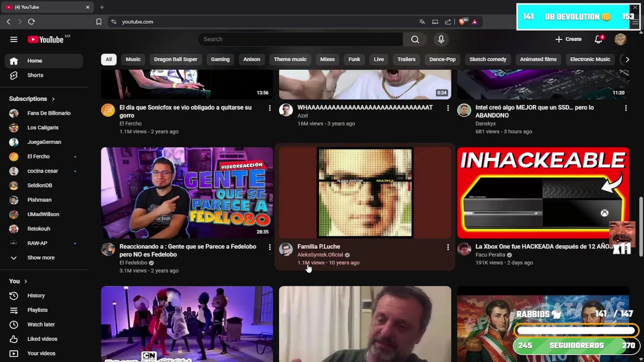The width and height of the screenshot is (644, 362).
Task: Open Your videos in sidebar
Action: [41, 353]
